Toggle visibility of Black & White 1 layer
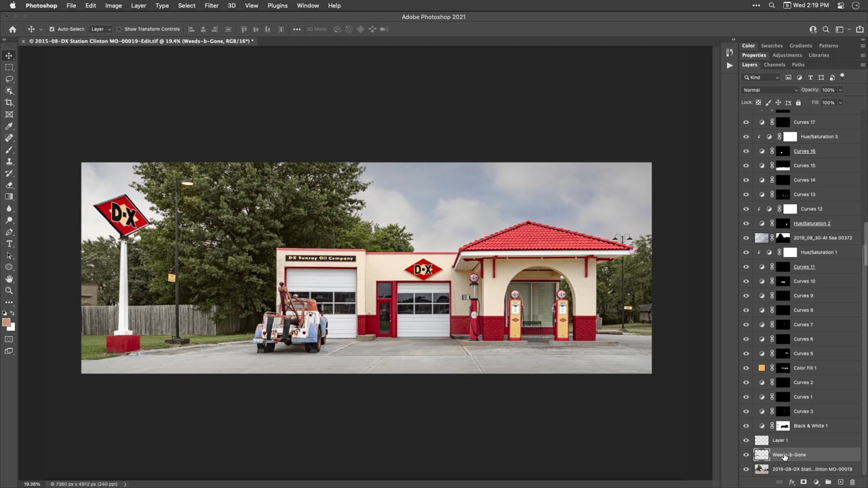 (x=746, y=426)
